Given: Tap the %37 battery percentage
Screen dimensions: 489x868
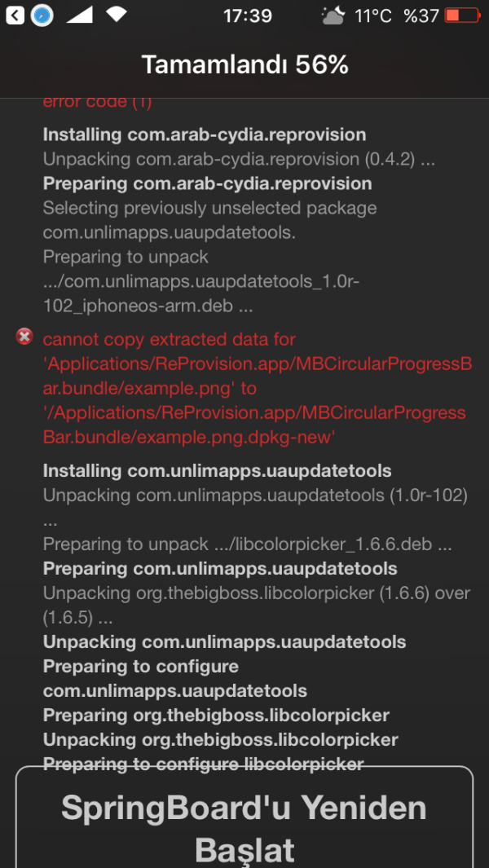Looking at the screenshot, I should [421, 15].
